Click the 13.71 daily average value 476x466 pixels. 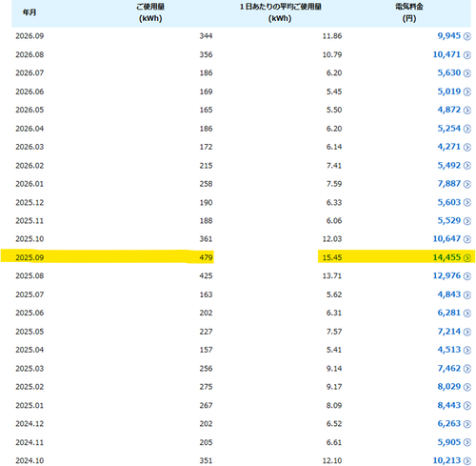pos(332,276)
